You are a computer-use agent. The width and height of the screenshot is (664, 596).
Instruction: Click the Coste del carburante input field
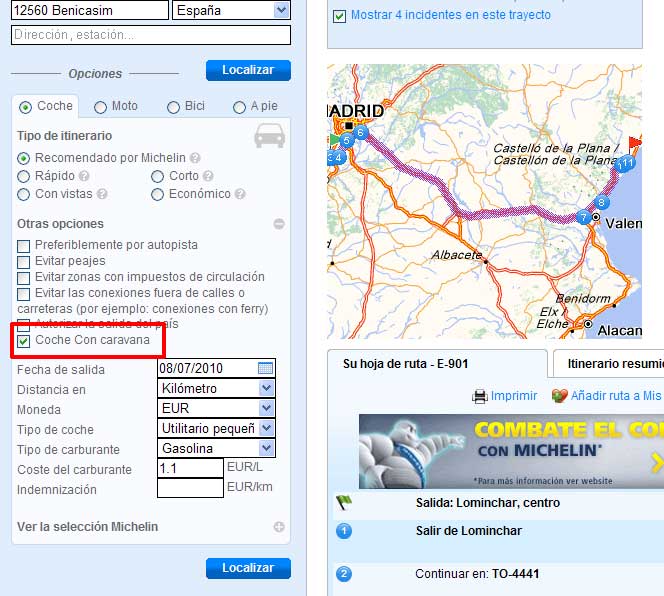[190, 469]
